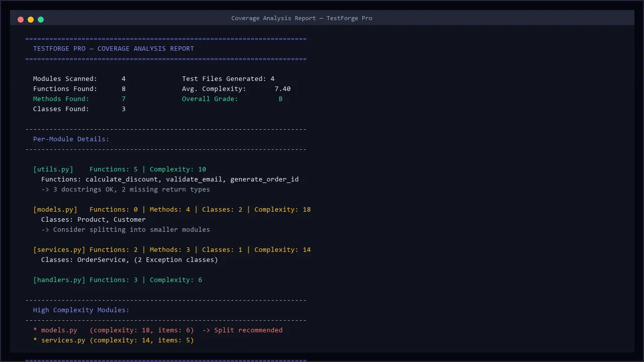Image resolution: width=644 pixels, height=362 pixels.
Task: Click the window title 'Coverage Analysis Report — TestForge Pro'
Action: click(x=302, y=18)
